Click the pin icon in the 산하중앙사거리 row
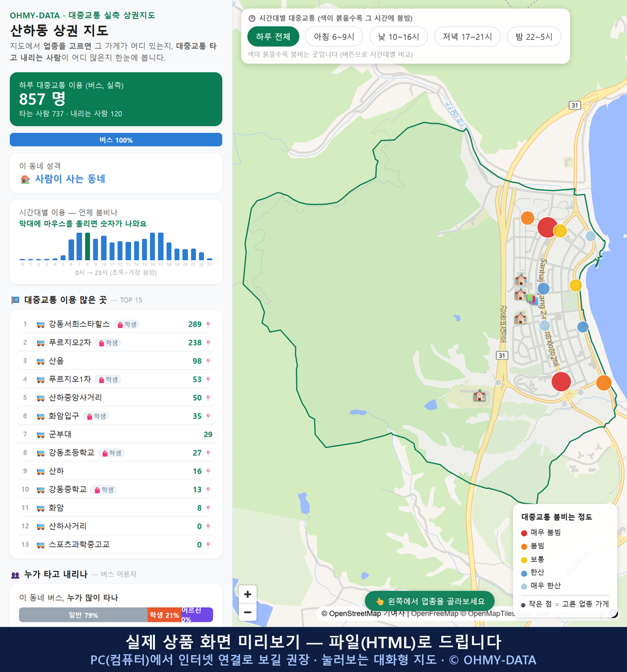Screen dimensions: 627x672 coord(208,398)
